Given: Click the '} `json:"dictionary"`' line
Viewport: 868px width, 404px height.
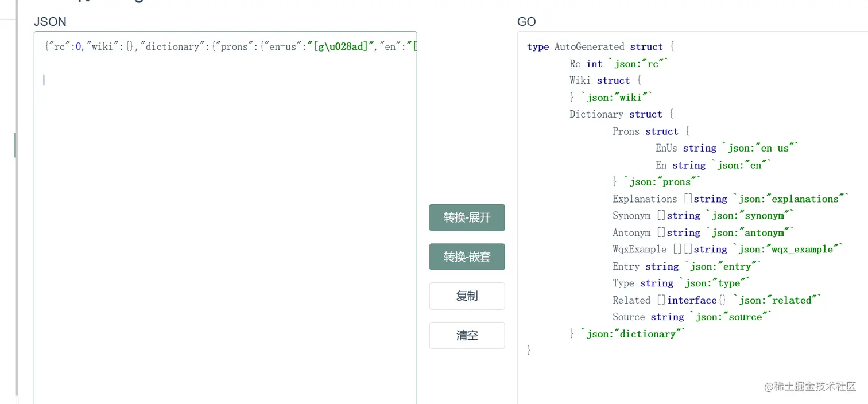Looking at the screenshot, I should pyautogui.click(x=627, y=334).
